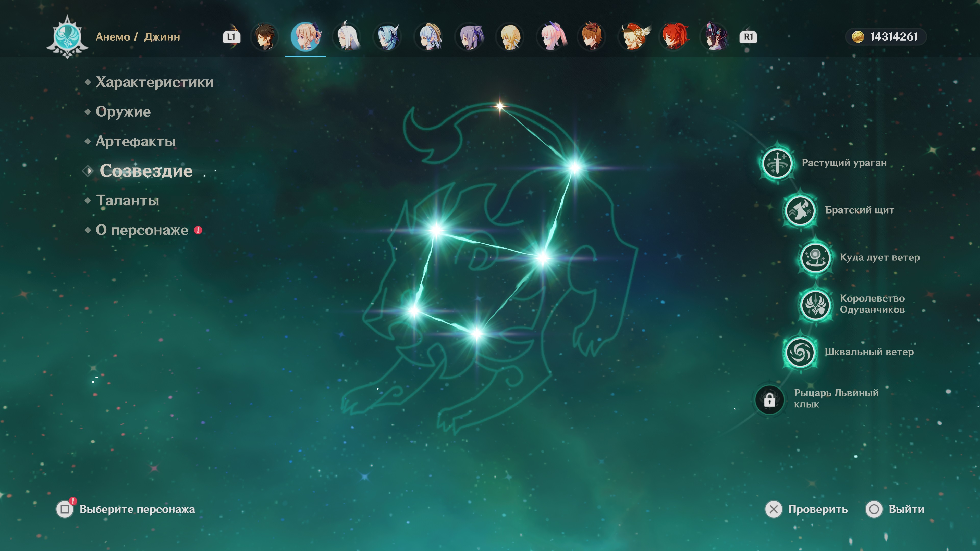
Task: Select the Королевство Одуванчиков constellation icon
Action: pyautogui.click(x=815, y=304)
